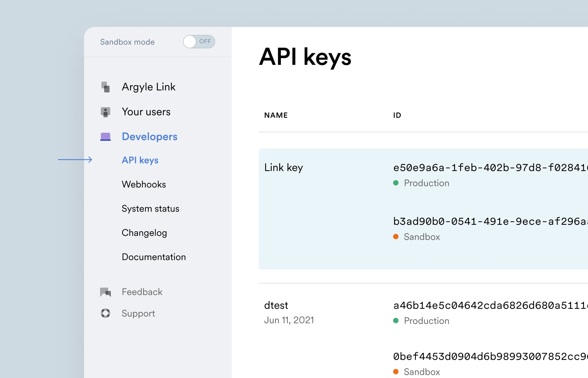Click the Sandbox label under dtest

(422, 372)
